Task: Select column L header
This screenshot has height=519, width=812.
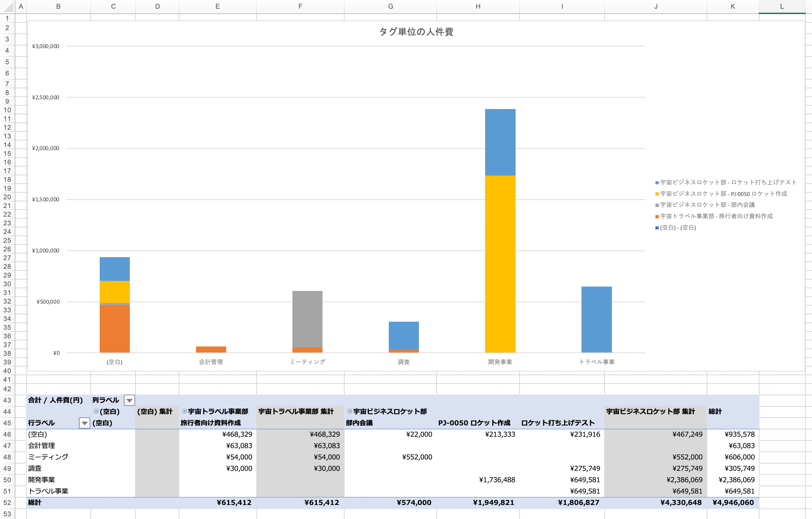Action: pyautogui.click(x=781, y=6)
